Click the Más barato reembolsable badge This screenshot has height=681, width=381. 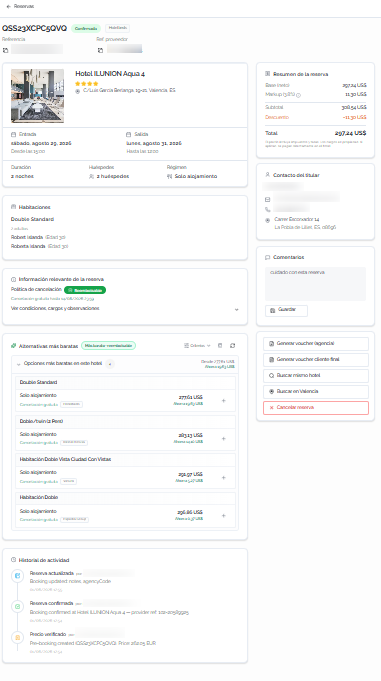[x=109, y=346]
